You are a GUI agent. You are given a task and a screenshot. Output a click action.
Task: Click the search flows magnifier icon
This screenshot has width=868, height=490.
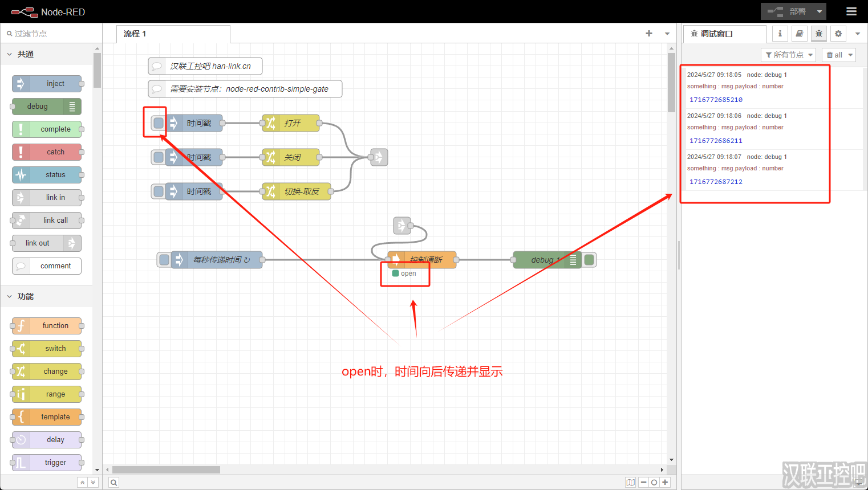click(114, 483)
